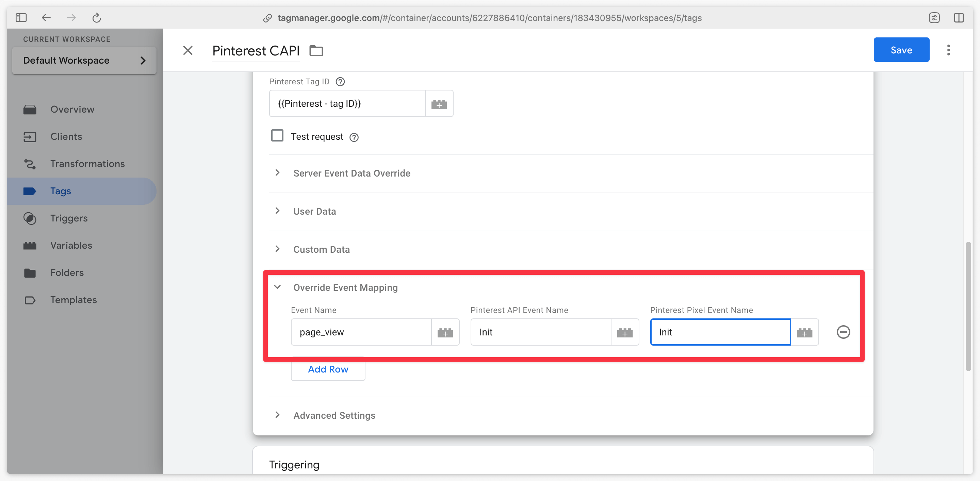Rename the Pinterest CAPI tag title
This screenshot has height=481, width=980.
(x=256, y=51)
